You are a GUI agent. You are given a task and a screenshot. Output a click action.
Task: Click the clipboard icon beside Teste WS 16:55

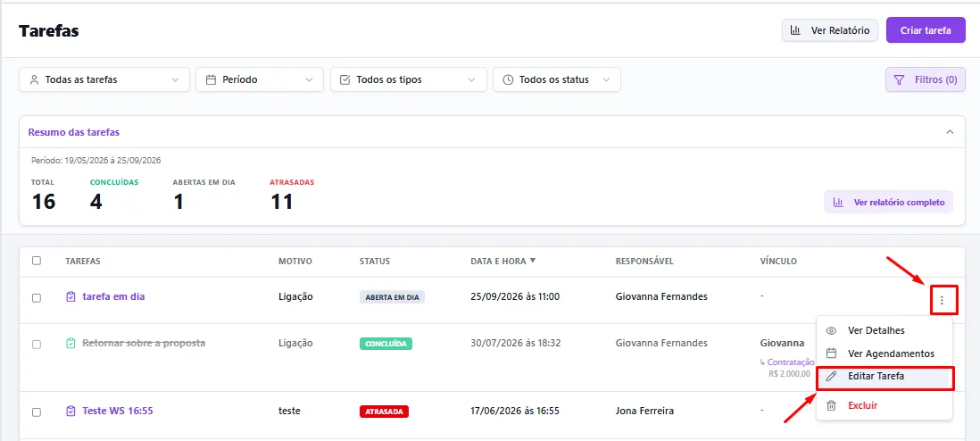point(71,412)
